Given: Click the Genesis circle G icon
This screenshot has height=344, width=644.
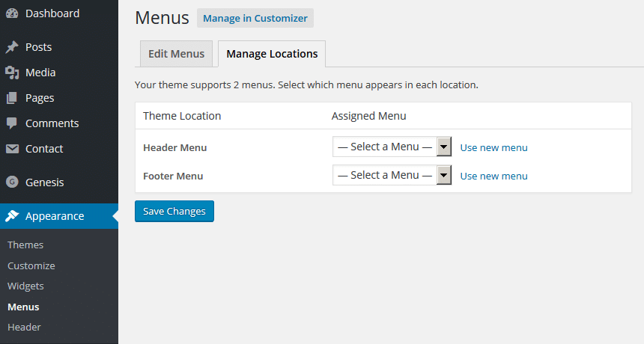Looking at the screenshot, I should (x=12, y=182).
